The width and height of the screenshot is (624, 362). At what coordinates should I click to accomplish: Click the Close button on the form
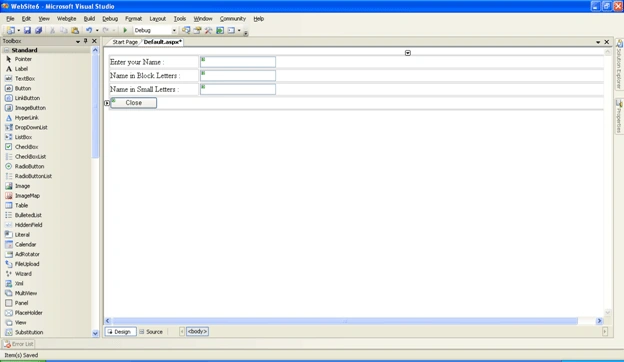coord(133,103)
